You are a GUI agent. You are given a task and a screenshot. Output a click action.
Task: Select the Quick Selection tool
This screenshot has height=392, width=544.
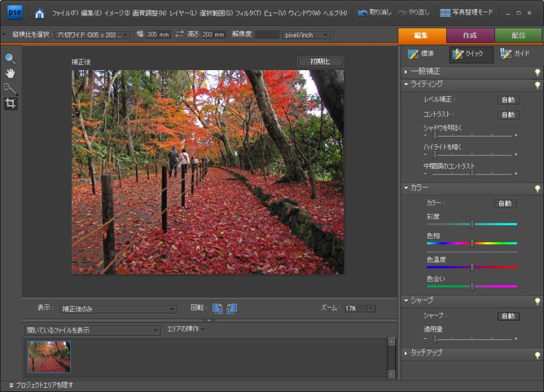(x=10, y=89)
